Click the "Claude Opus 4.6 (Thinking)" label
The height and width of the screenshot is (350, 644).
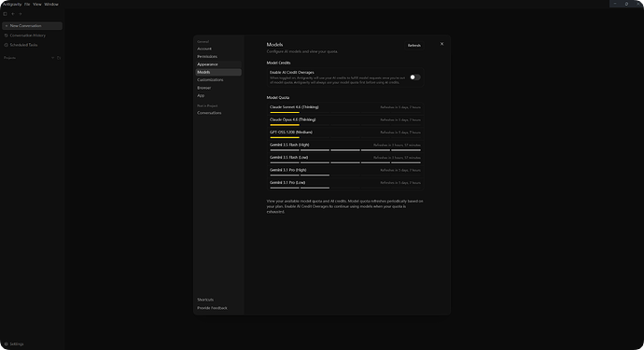pos(292,120)
